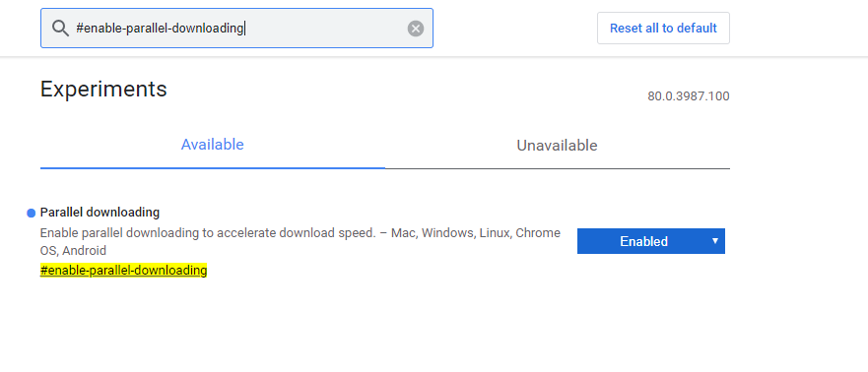Click the version number 80.0.3987.100
Image resolution: width=868 pixels, height=372 pixels.
[x=689, y=96]
